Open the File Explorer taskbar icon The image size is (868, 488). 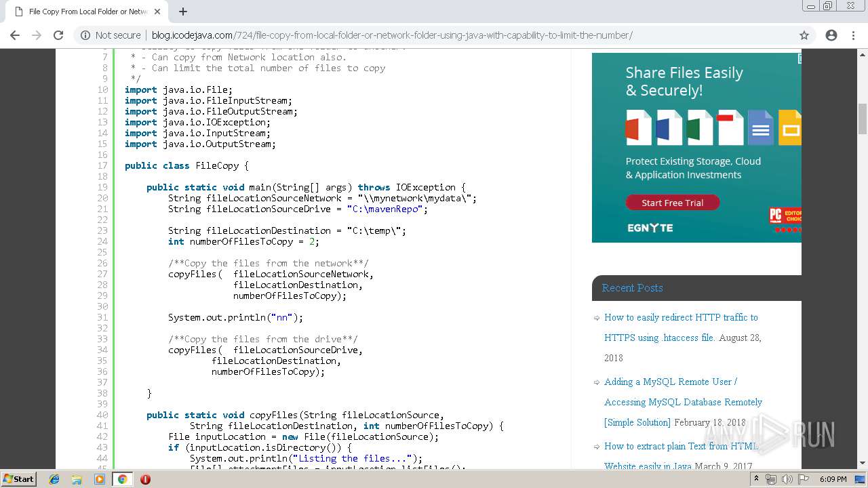(x=77, y=479)
